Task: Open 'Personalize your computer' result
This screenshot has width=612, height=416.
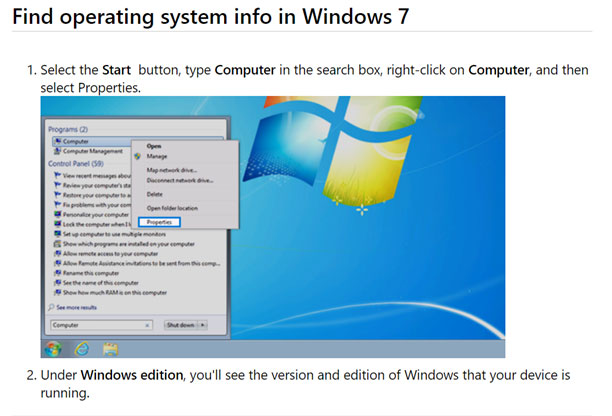Action: click(92, 215)
